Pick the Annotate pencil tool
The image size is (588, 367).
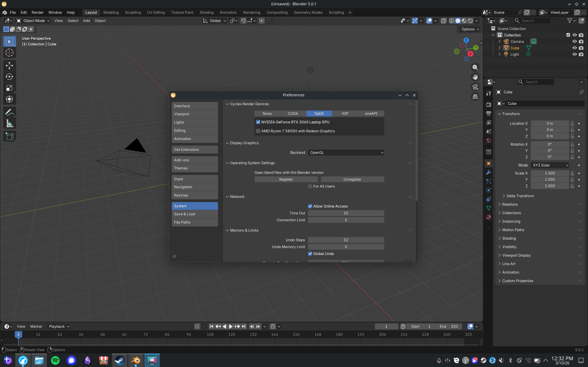click(x=9, y=112)
